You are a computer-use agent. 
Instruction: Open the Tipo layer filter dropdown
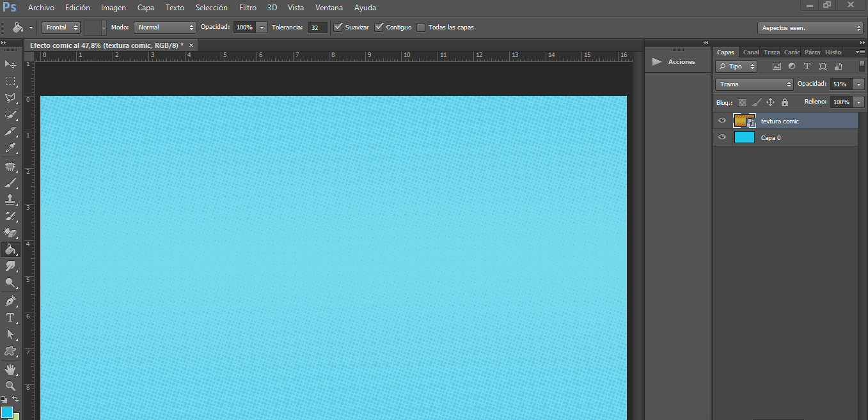tap(736, 66)
